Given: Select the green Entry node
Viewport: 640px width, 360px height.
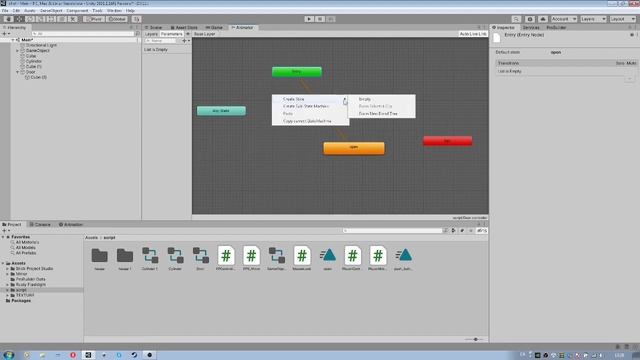Looking at the screenshot, I should 297,72.
